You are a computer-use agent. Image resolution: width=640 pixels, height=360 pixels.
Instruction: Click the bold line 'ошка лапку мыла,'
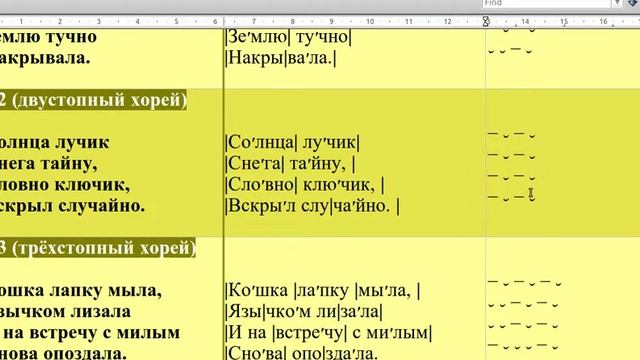(81, 291)
